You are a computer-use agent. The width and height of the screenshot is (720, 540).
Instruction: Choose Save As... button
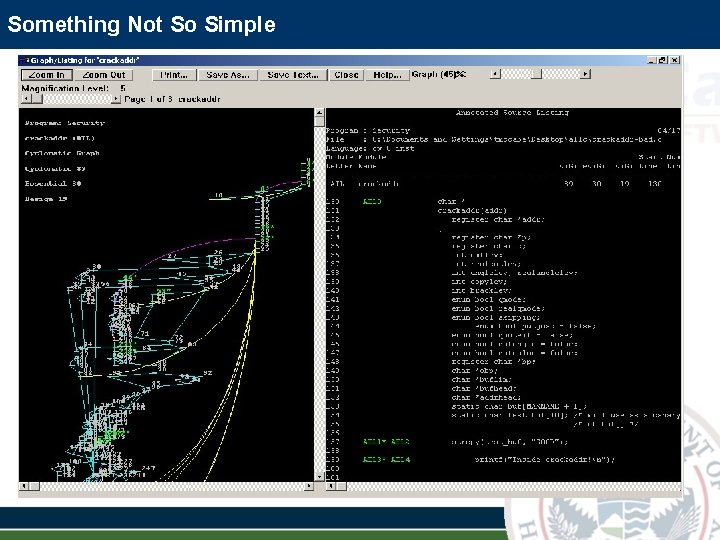[x=228, y=75]
